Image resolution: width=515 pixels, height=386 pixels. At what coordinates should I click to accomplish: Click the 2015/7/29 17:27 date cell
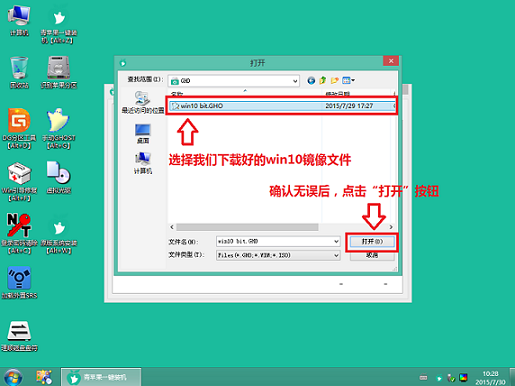coord(349,106)
